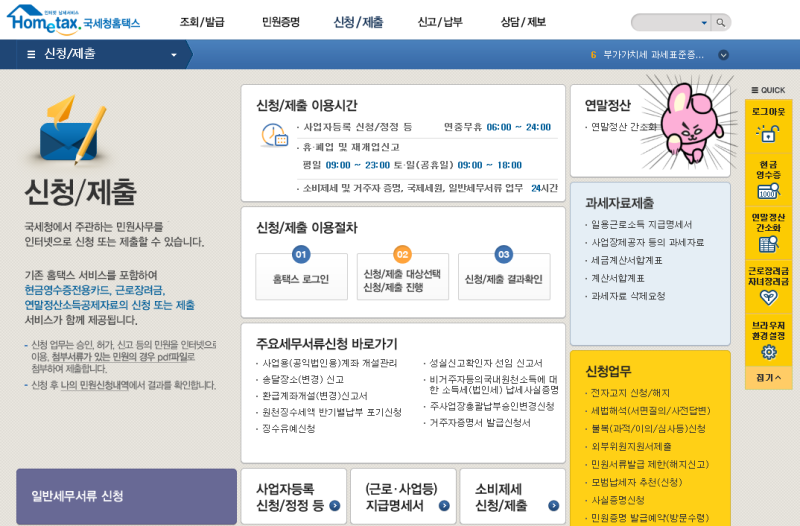
Task: Click arrow icon on 사업자등록 신청/정정 등
Action: click(335, 506)
